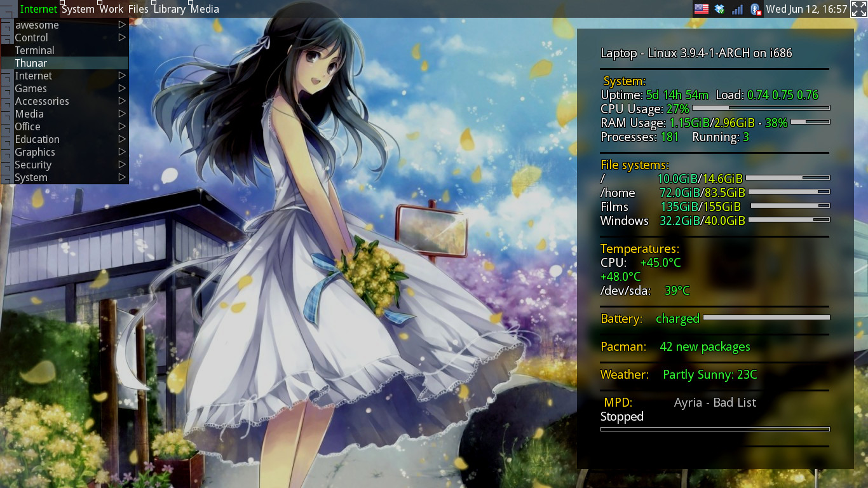Click the Dropbox tray icon

719,9
